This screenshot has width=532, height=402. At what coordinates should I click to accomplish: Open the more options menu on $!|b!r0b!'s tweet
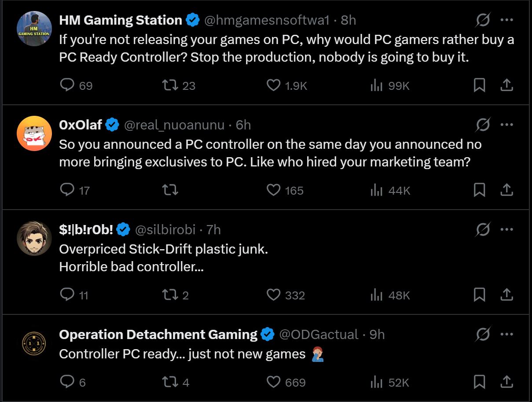(x=506, y=229)
